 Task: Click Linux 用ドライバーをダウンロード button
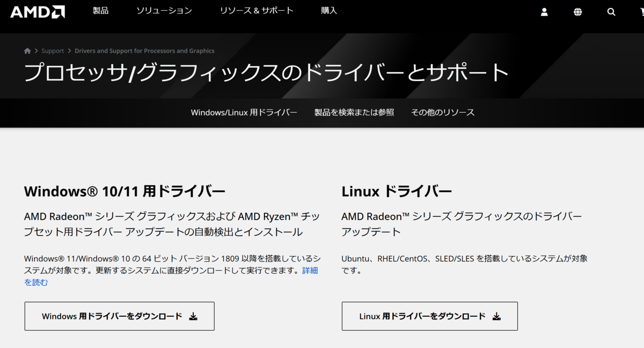430,316
